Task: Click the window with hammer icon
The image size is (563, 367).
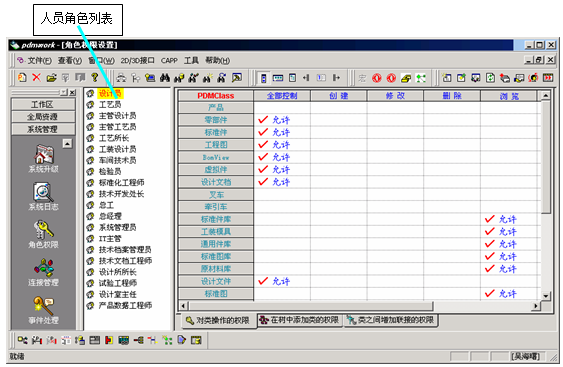Action: (237, 78)
